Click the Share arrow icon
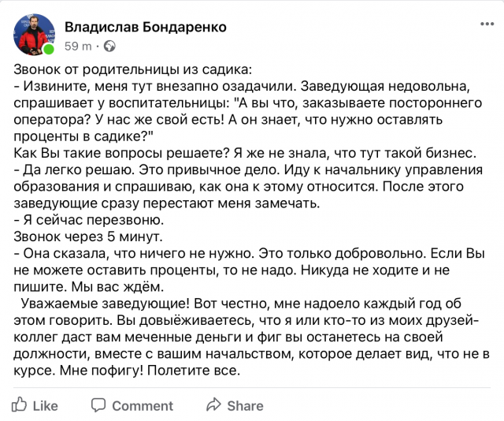The width and height of the screenshot is (504, 421). pyautogui.click(x=213, y=405)
